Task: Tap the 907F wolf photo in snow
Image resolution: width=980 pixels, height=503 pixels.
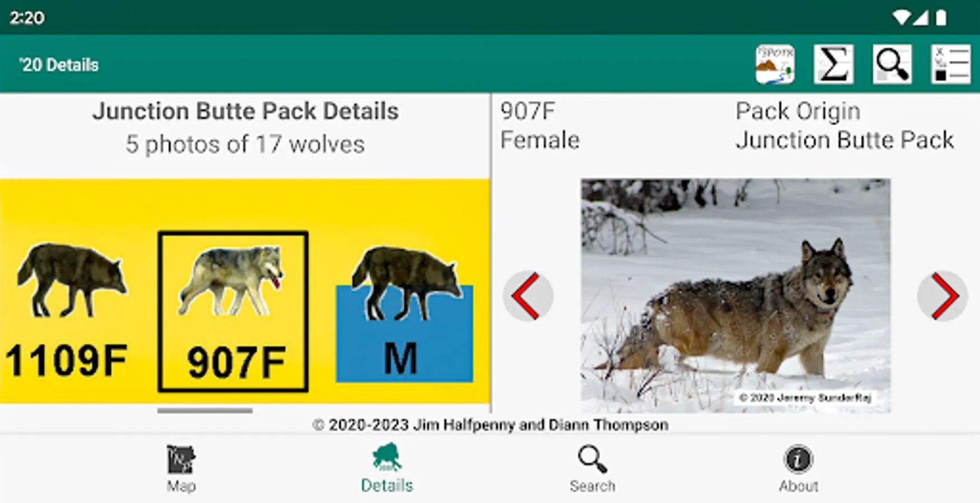Action: click(735, 296)
